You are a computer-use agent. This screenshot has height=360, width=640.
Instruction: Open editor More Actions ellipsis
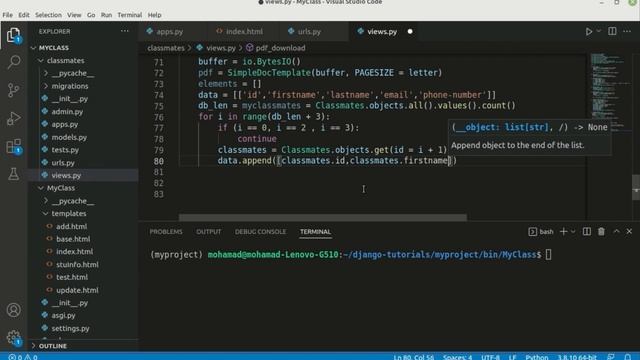(x=627, y=31)
